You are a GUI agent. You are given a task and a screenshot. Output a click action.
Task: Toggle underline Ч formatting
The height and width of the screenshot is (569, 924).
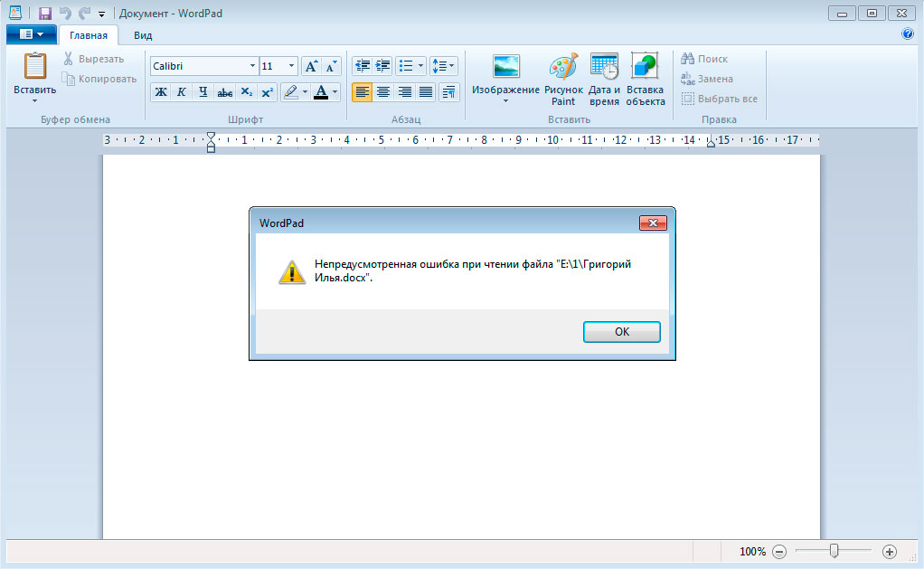click(x=203, y=92)
